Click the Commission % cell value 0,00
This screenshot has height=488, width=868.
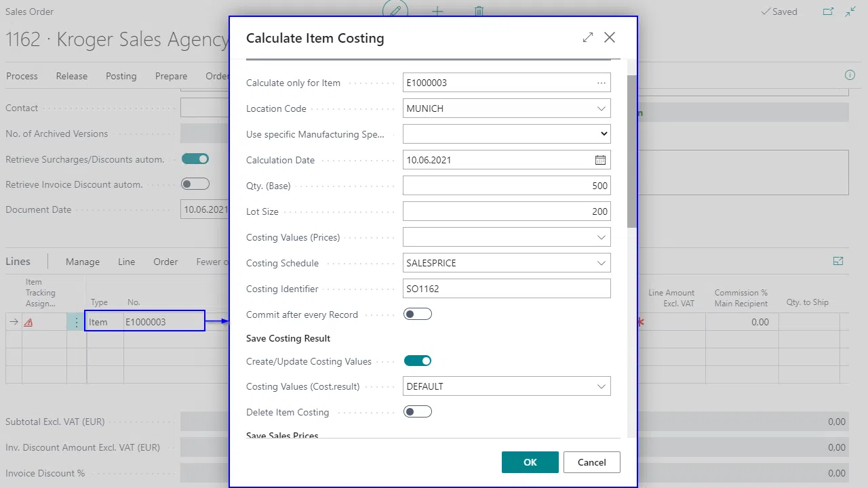[x=741, y=322]
